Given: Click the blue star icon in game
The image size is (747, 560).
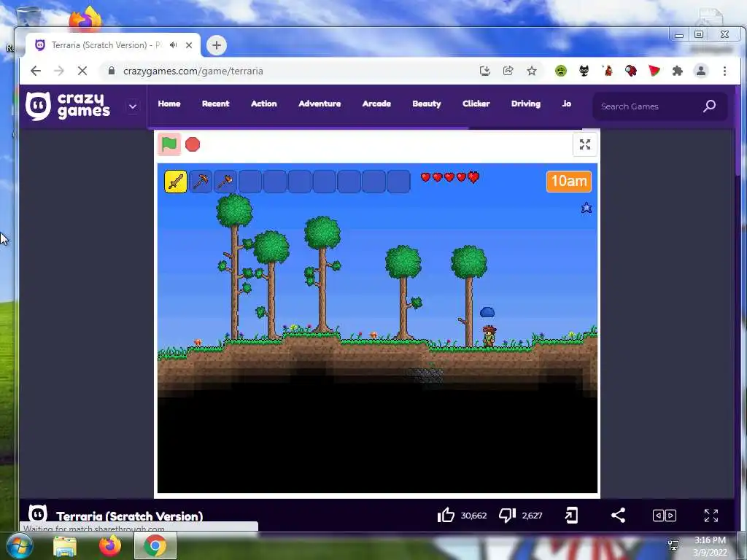Looking at the screenshot, I should point(587,208).
